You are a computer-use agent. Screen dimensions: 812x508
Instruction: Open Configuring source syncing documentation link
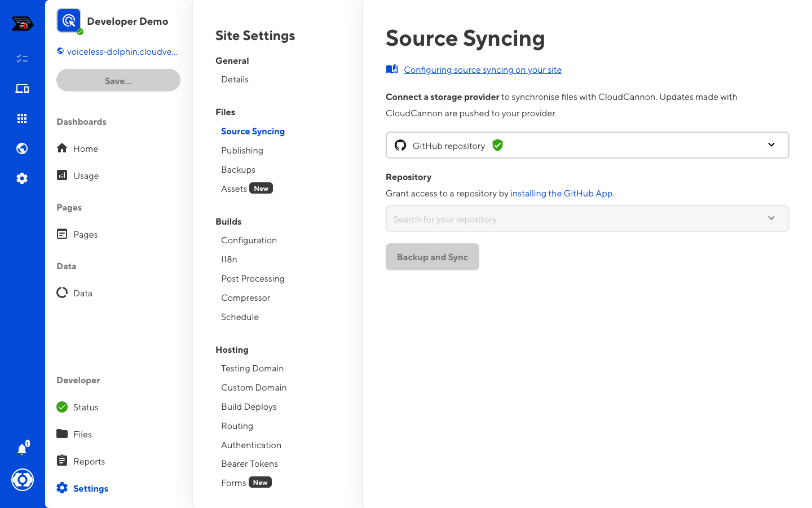(x=482, y=70)
